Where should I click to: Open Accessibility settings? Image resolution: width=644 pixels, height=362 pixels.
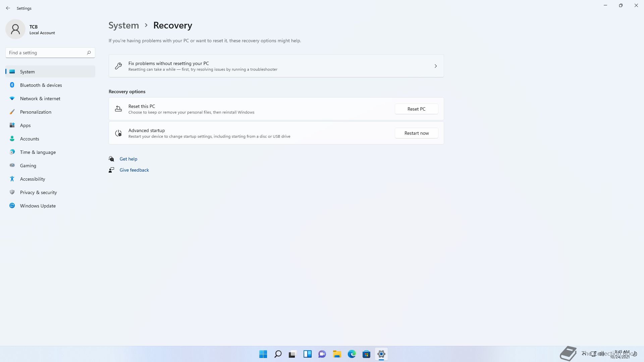pyautogui.click(x=50, y=179)
